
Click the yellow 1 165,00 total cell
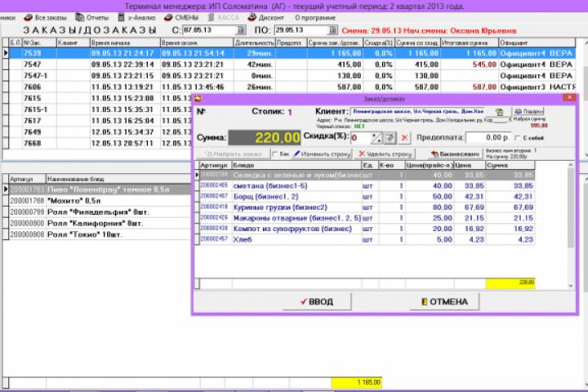(356, 383)
